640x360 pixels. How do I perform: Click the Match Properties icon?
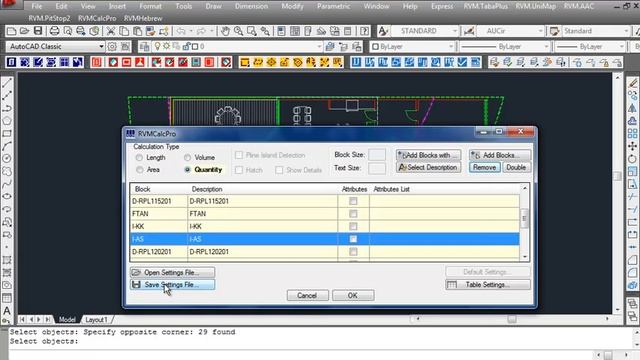point(151,31)
